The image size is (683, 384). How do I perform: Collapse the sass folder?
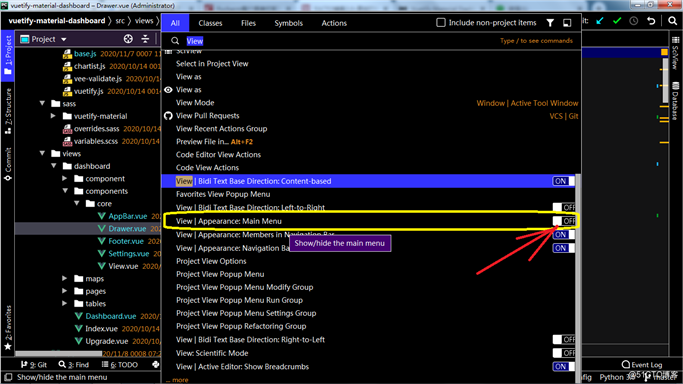42,103
